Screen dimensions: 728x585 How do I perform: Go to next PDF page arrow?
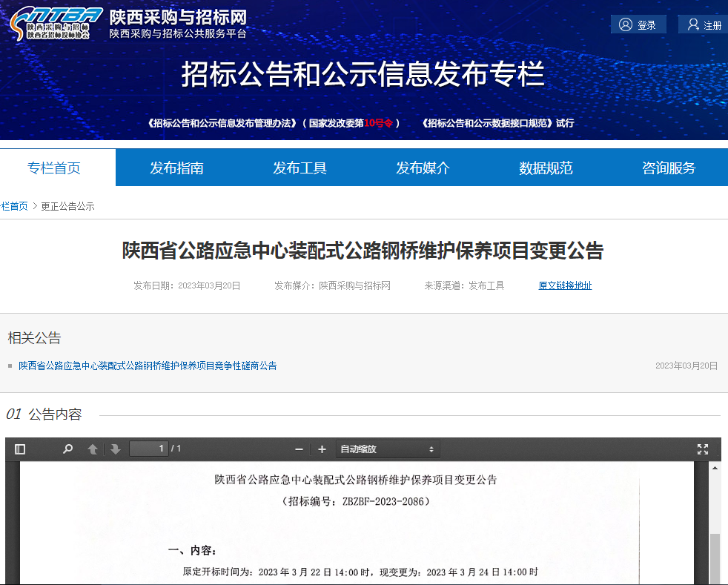coord(116,449)
